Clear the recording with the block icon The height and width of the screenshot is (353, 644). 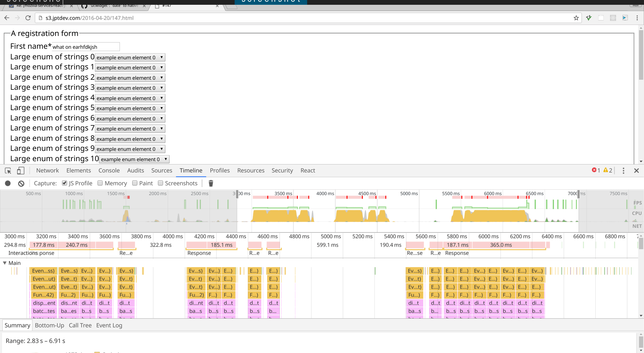(21, 183)
